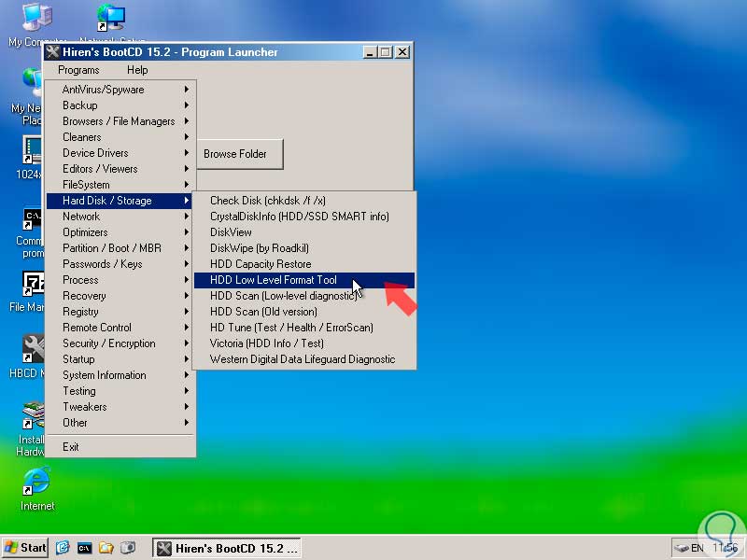Open the Internet Explorer desktop icon
This screenshot has width=747, height=560.
click(36, 482)
